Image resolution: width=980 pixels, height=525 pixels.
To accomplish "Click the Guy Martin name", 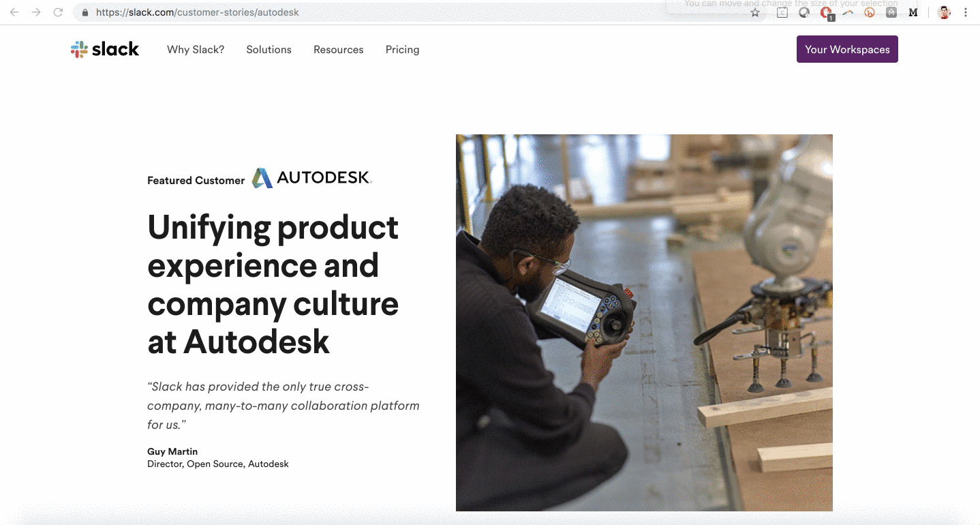I will point(172,451).
